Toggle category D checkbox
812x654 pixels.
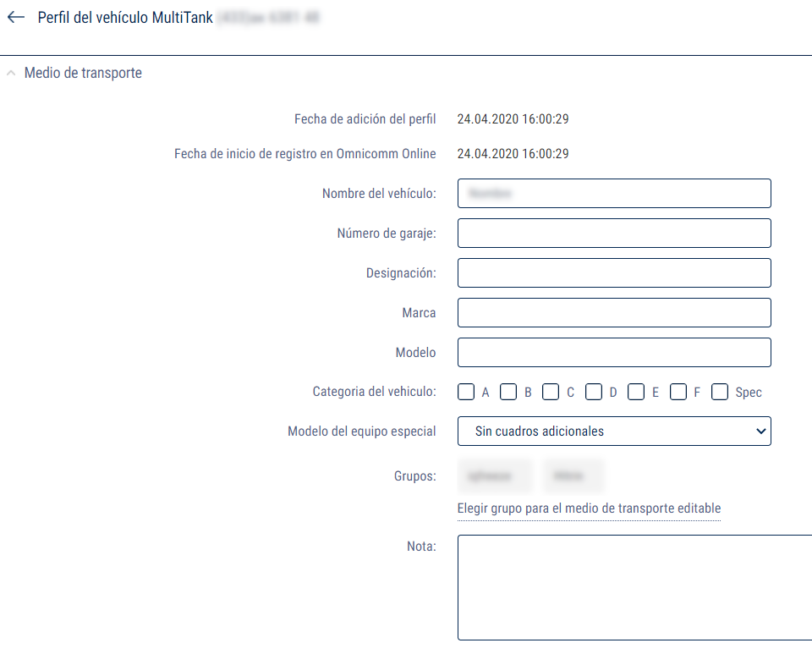point(594,392)
